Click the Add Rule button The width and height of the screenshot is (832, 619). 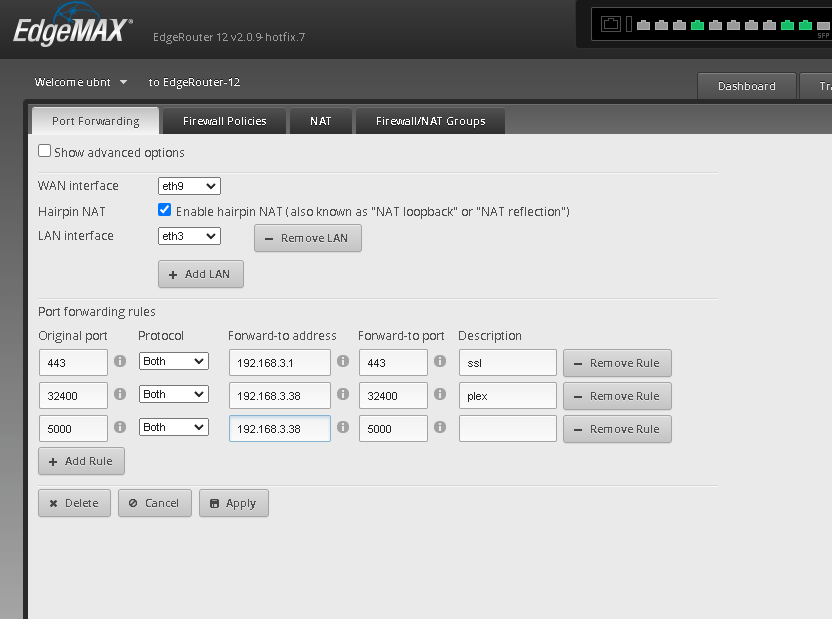[x=81, y=461]
